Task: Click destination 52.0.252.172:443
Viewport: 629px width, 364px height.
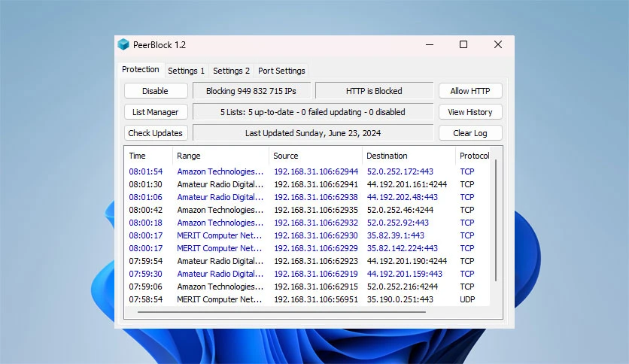Action: (x=400, y=171)
